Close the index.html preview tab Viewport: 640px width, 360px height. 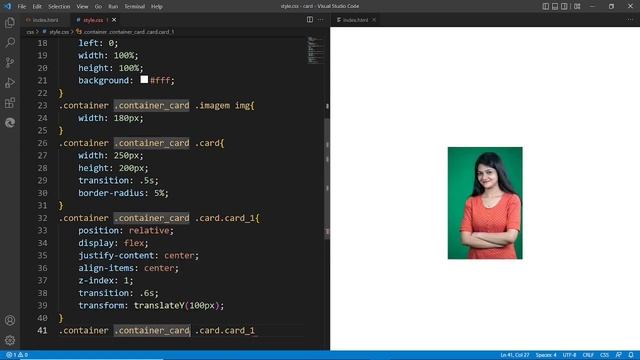(x=374, y=20)
